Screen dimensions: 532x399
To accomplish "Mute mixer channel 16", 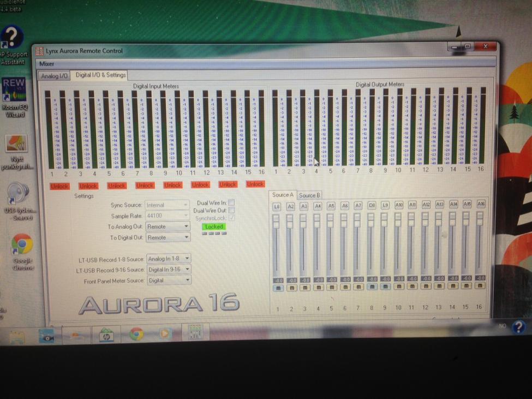I will [480, 285].
